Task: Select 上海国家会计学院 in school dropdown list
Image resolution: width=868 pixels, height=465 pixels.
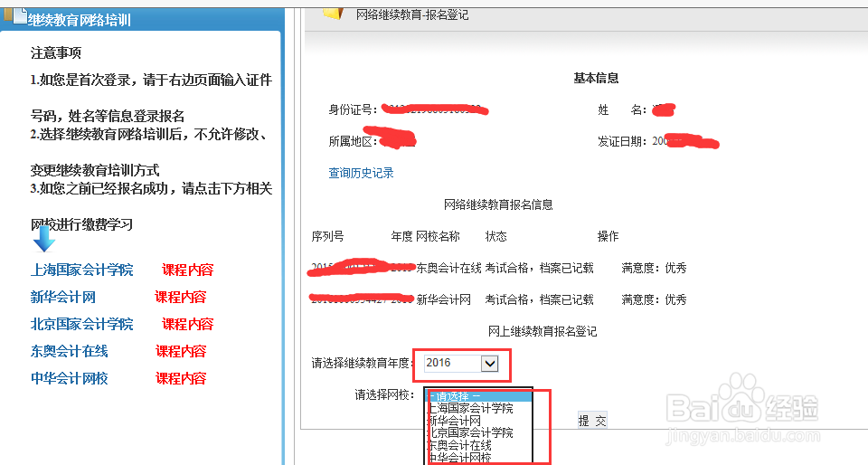Action: point(470,409)
